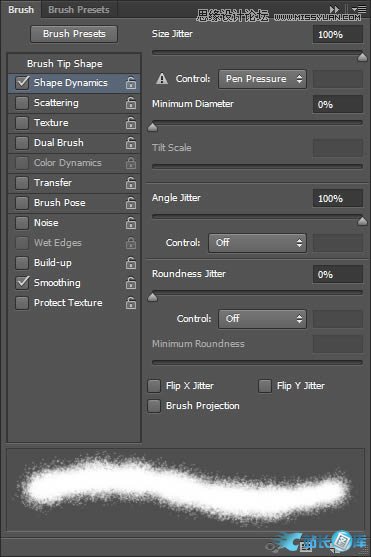
Task: Open the Scattering settings row
Action: coord(74,103)
